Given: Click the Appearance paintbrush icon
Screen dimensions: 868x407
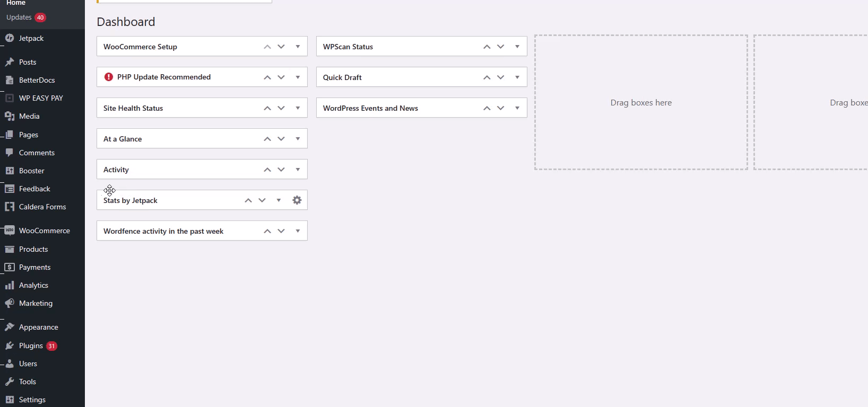Looking at the screenshot, I should (10, 327).
